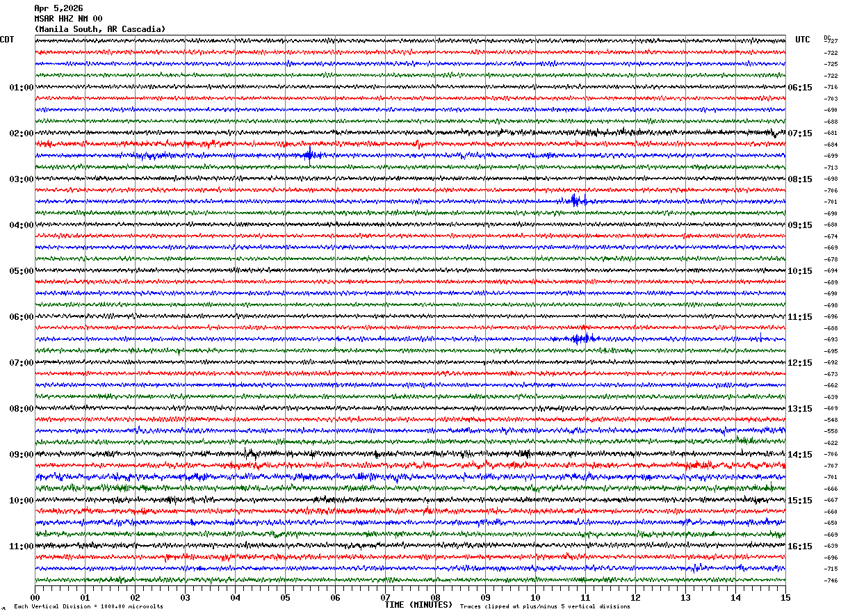Select the '02:00' CDT time label
841x616 pixels.
(22, 133)
